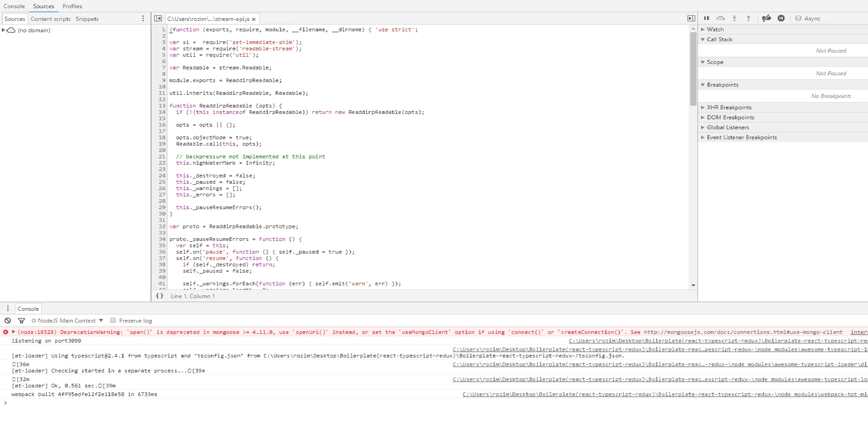
Task: Open source link for webpack built log
Action: tap(665, 394)
